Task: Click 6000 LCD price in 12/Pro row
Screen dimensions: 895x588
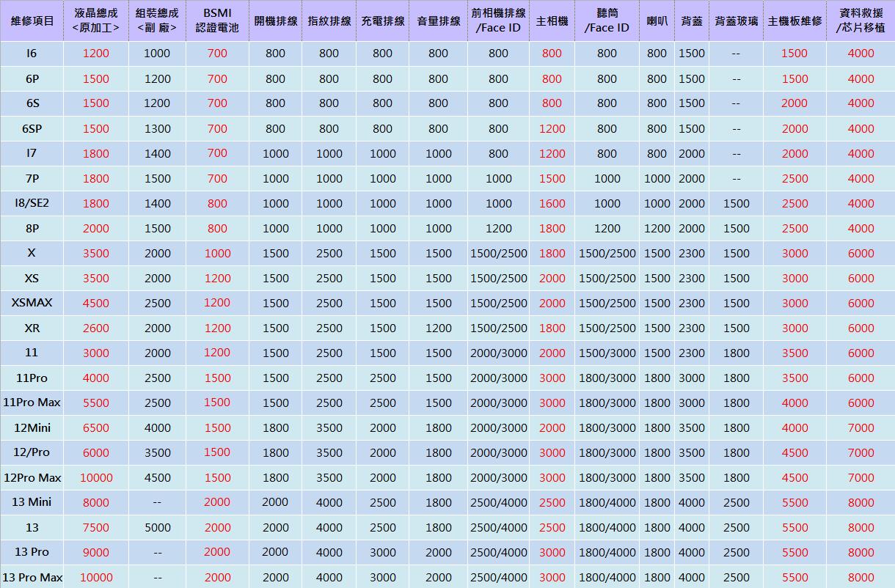Action: (96, 453)
